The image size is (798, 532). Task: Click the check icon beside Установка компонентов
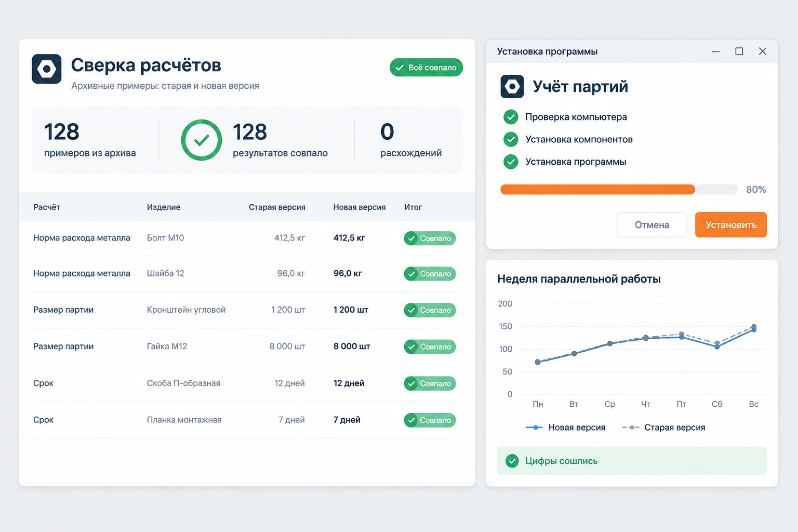click(511, 139)
